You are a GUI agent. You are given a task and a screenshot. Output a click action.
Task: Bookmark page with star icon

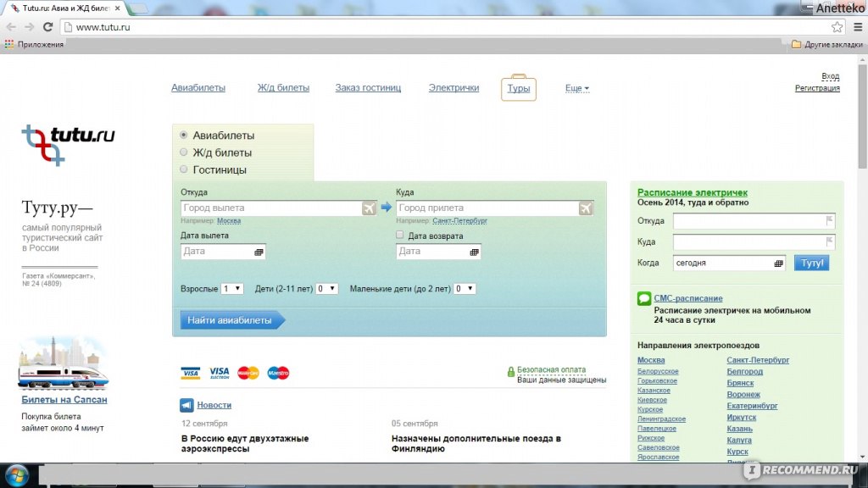click(837, 26)
